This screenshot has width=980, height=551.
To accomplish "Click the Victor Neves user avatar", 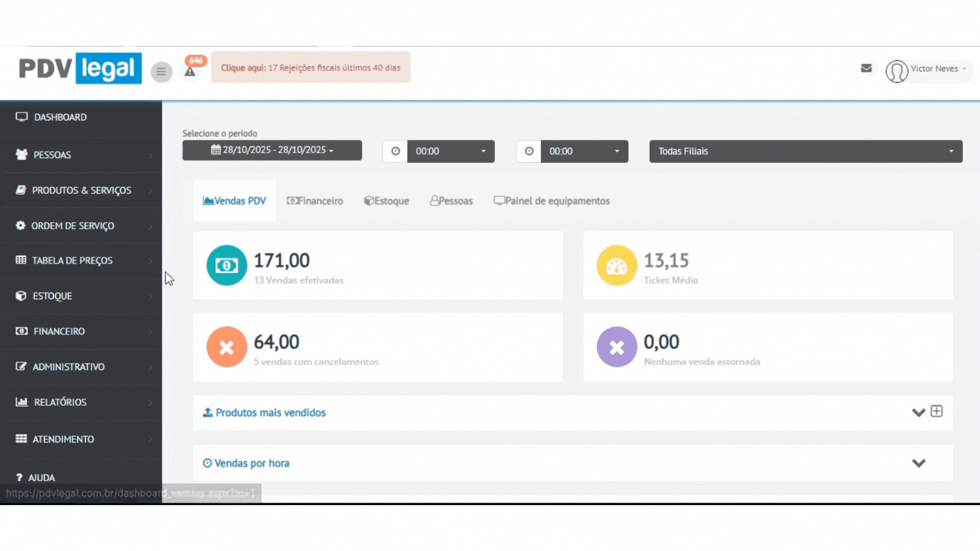I will tap(897, 71).
